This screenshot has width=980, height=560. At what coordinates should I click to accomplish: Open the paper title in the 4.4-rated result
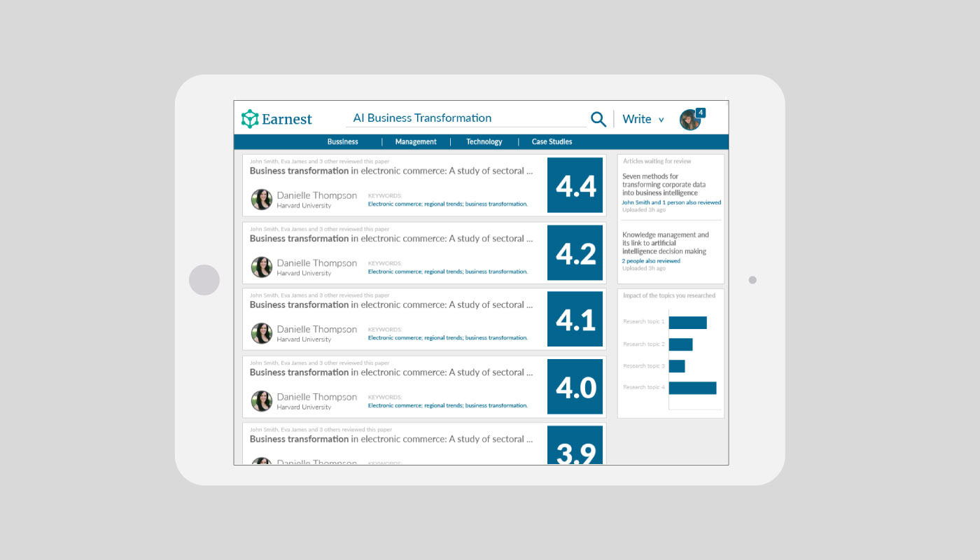coord(391,171)
